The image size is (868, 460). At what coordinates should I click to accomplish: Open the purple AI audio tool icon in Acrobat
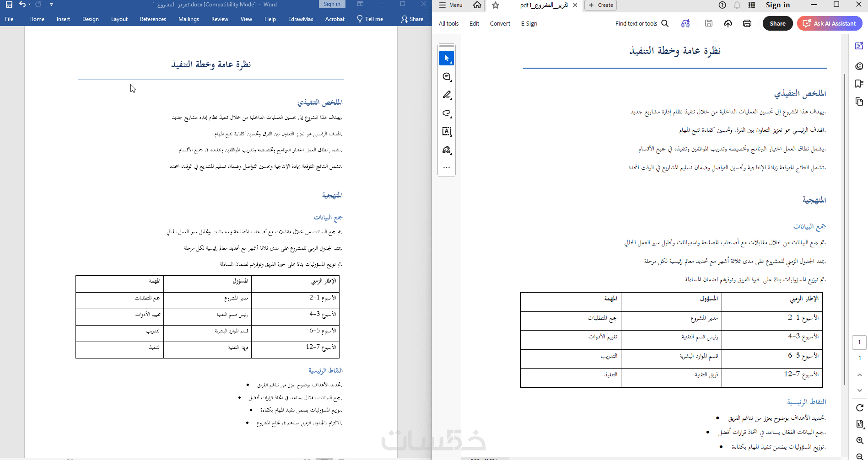click(x=685, y=23)
